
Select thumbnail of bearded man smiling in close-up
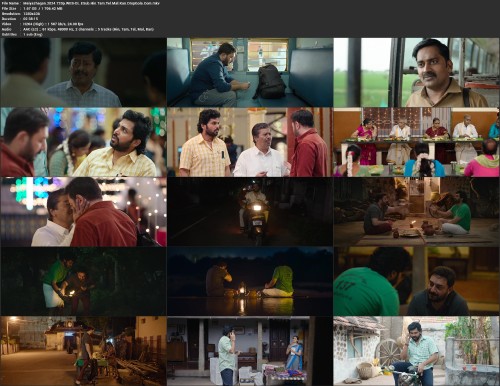[x=416, y=281]
